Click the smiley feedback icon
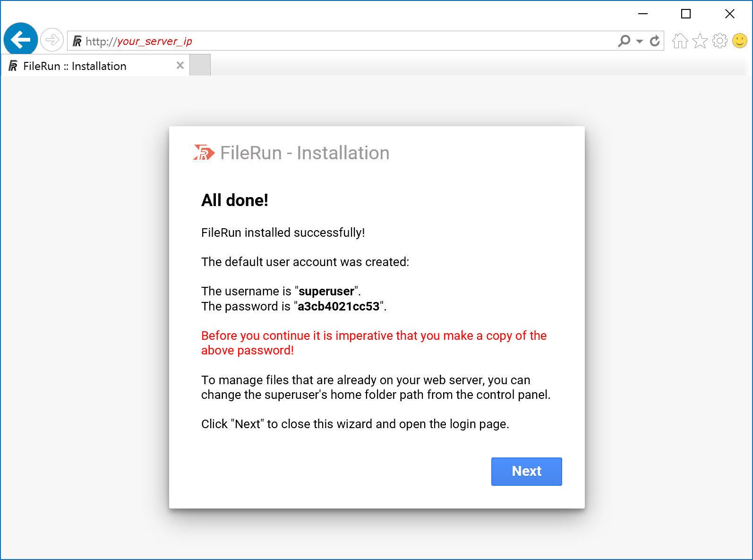 pyautogui.click(x=739, y=41)
